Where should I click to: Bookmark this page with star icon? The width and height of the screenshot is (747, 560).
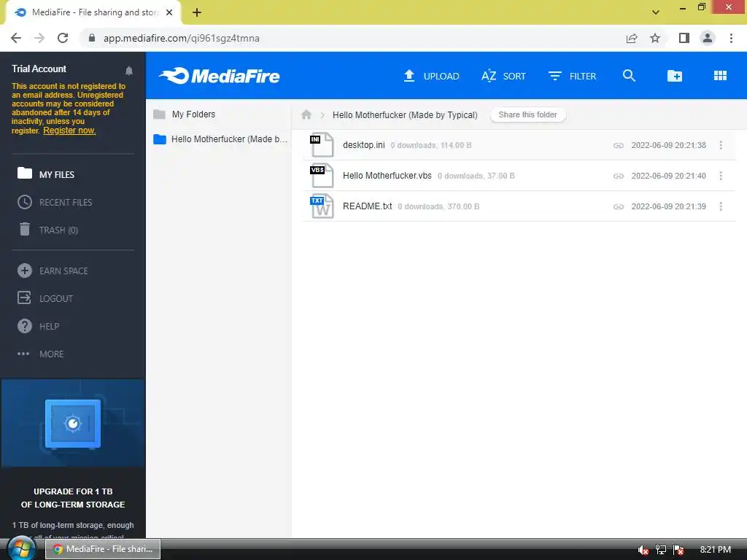click(x=655, y=38)
